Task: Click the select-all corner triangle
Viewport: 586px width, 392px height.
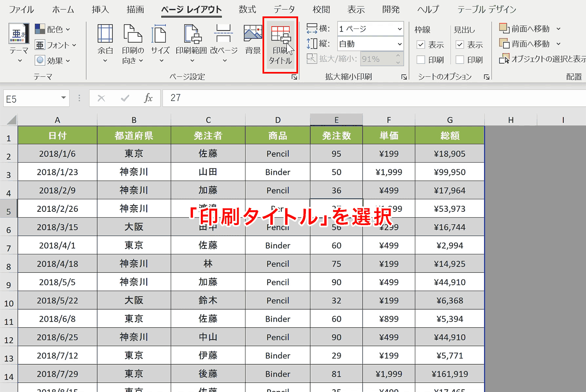Action: coord(11,120)
